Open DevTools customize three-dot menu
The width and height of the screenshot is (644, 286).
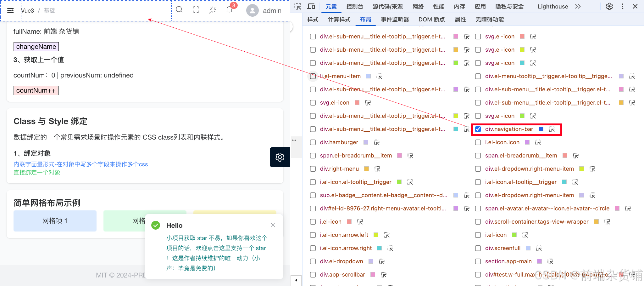623,6
